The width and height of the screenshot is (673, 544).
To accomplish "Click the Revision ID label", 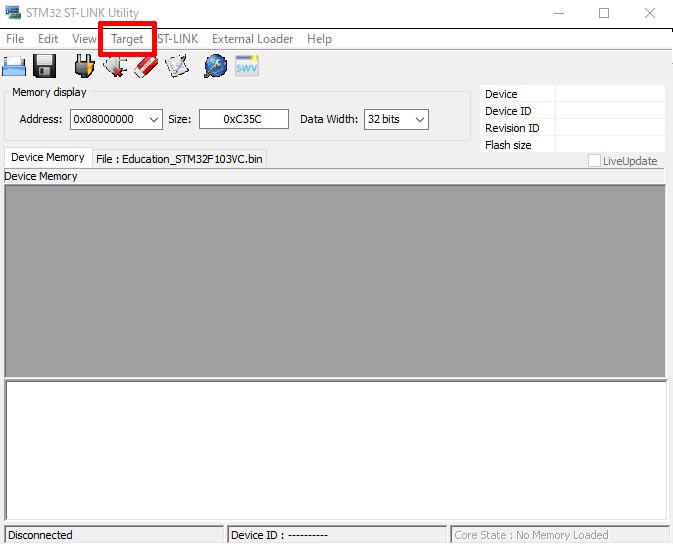I will tap(512, 128).
